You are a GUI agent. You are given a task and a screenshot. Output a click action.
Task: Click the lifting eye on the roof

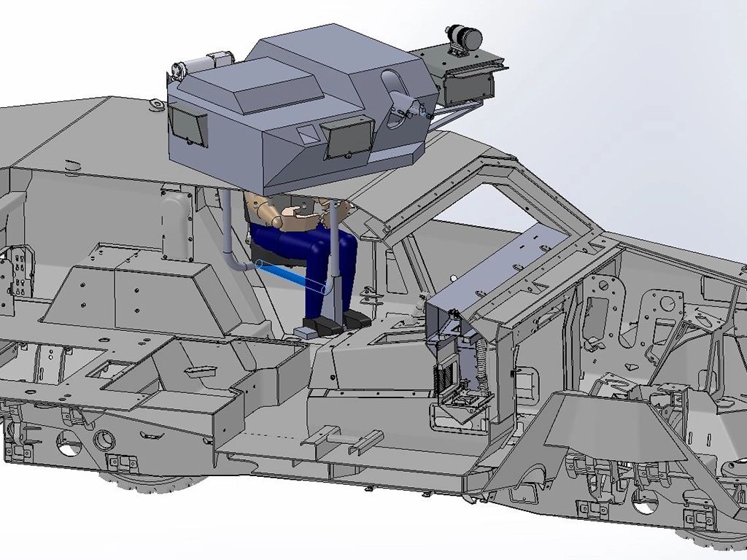(155, 106)
